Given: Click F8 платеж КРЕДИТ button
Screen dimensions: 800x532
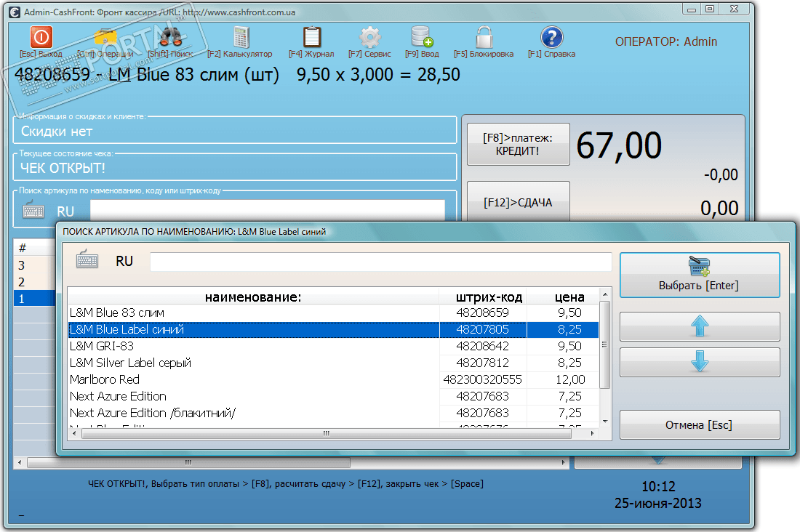Looking at the screenshot, I should coord(519,145).
